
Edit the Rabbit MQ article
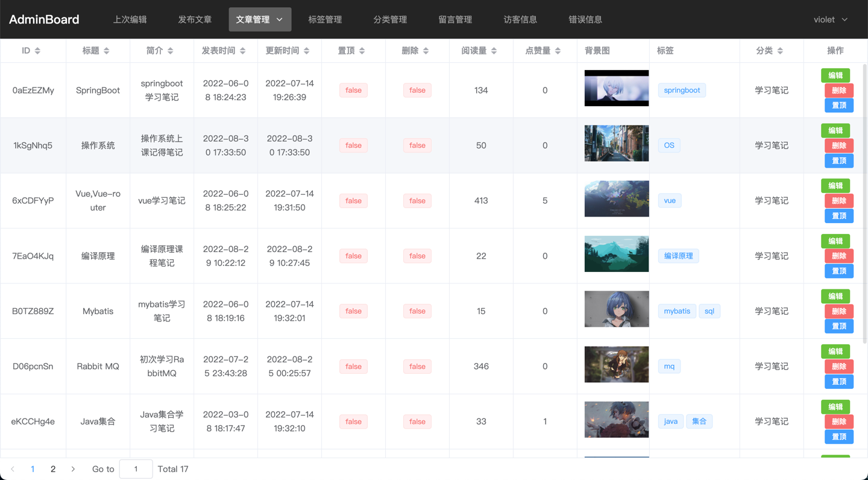point(835,352)
